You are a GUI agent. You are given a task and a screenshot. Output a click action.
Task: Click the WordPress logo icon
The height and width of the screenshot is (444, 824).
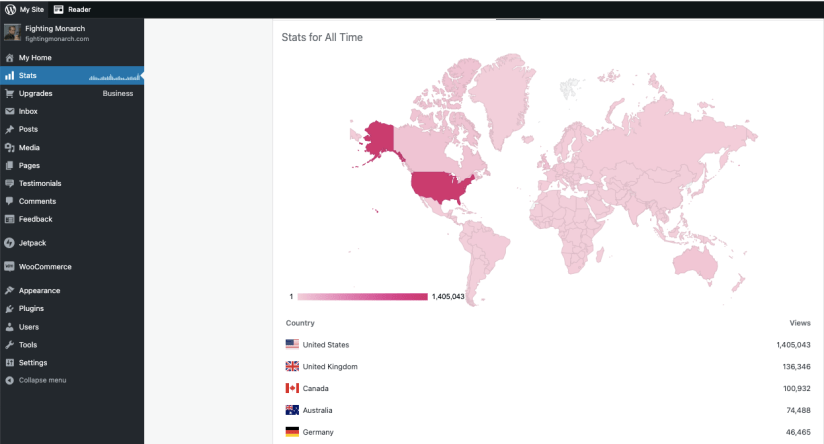click(10, 9)
